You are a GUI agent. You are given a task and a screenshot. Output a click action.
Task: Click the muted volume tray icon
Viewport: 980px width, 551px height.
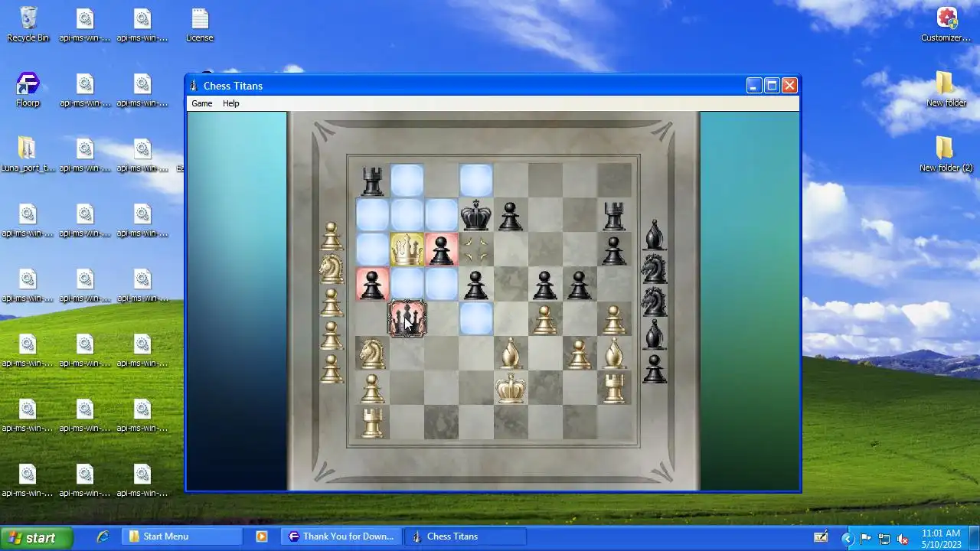[x=902, y=538]
